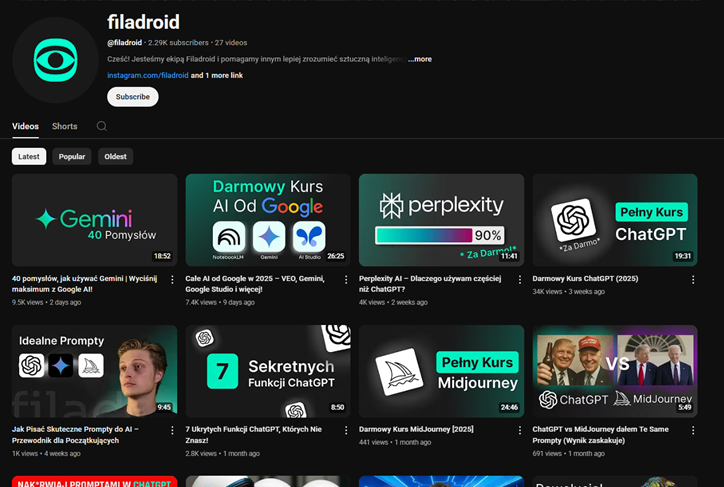Open the 7 Sekretnych Funkcji ChatGPT thumbnail
The width and height of the screenshot is (724, 487).
(x=268, y=371)
